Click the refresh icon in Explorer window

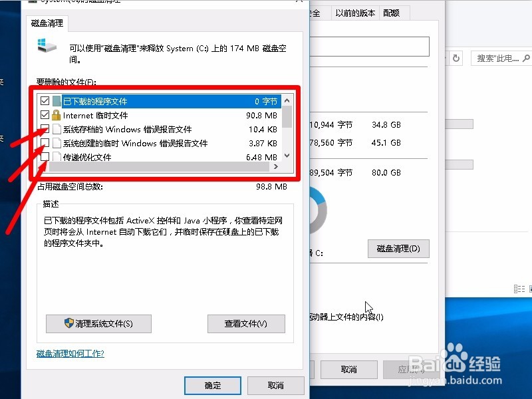point(456,59)
